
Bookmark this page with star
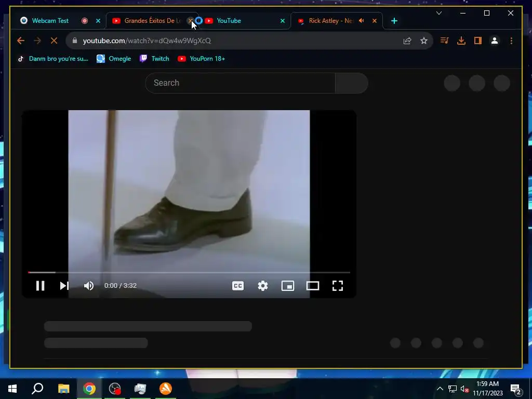(424, 41)
